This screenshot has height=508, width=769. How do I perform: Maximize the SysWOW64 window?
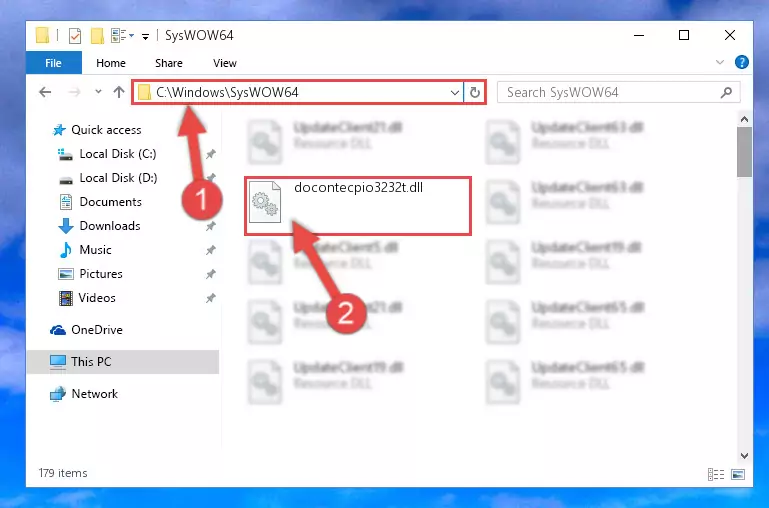tap(684, 35)
